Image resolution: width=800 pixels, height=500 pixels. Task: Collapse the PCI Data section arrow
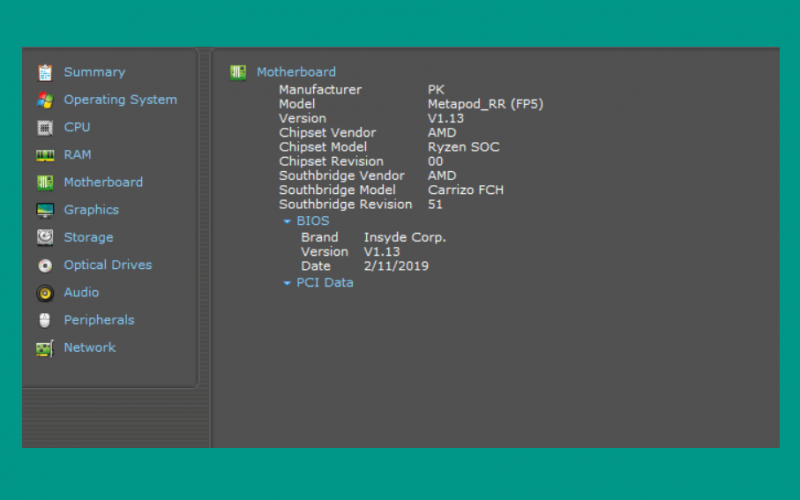287,283
